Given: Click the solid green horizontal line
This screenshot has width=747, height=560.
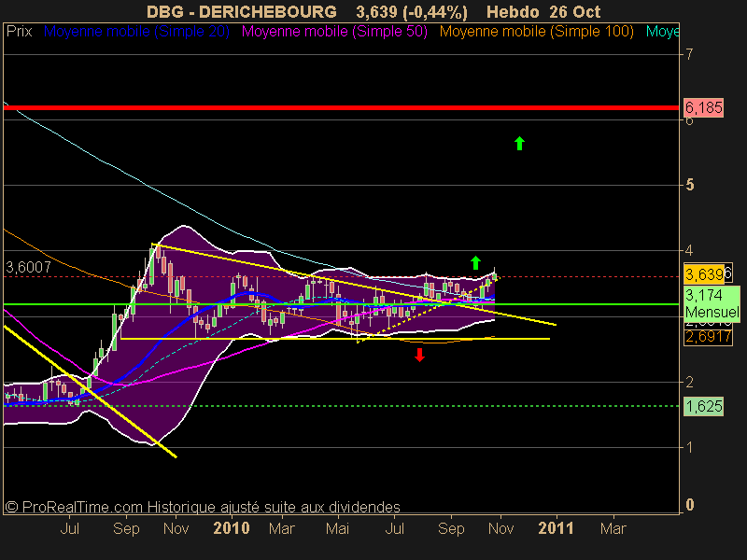Looking at the screenshot, I should click(x=341, y=304).
